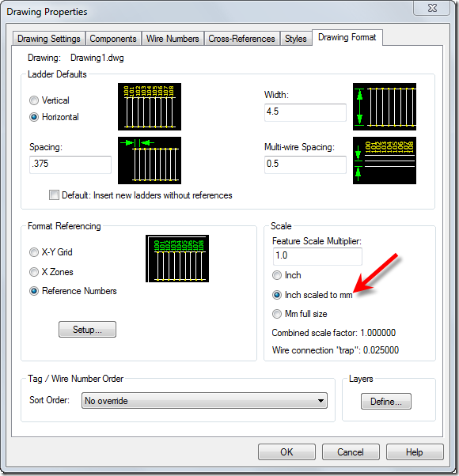The image size is (459, 476).
Task: Click the Layers Define button
Action: pyautogui.click(x=385, y=402)
